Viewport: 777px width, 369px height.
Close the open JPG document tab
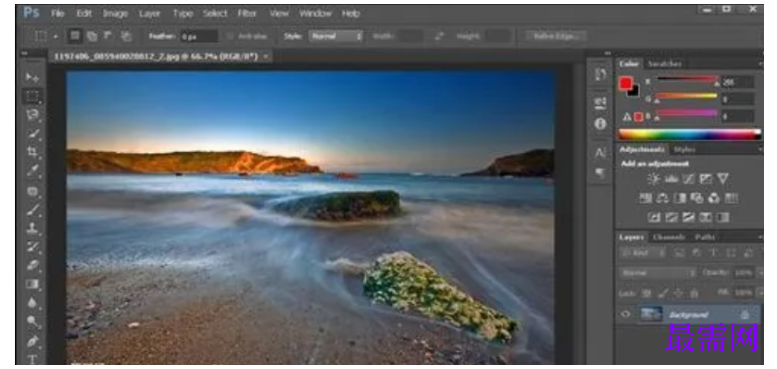click(x=266, y=56)
